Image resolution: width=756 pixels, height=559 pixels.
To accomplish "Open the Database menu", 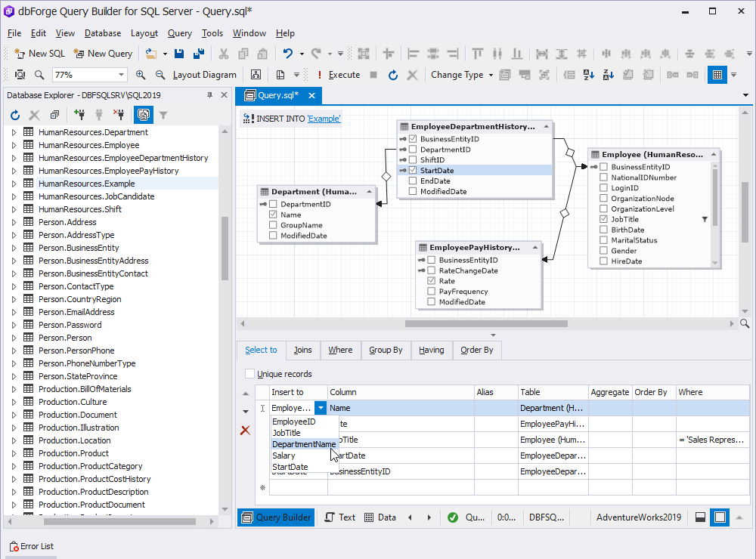I will point(103,33).
